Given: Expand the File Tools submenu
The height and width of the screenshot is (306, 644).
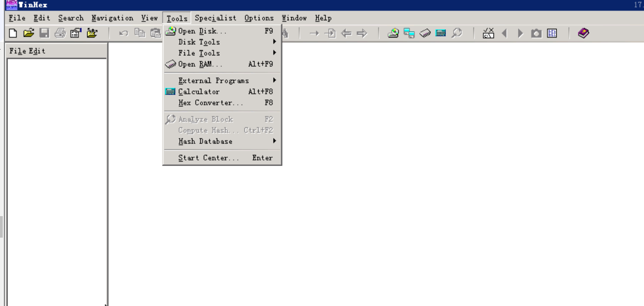Looking at the screenshot, I should pos(222,53).
